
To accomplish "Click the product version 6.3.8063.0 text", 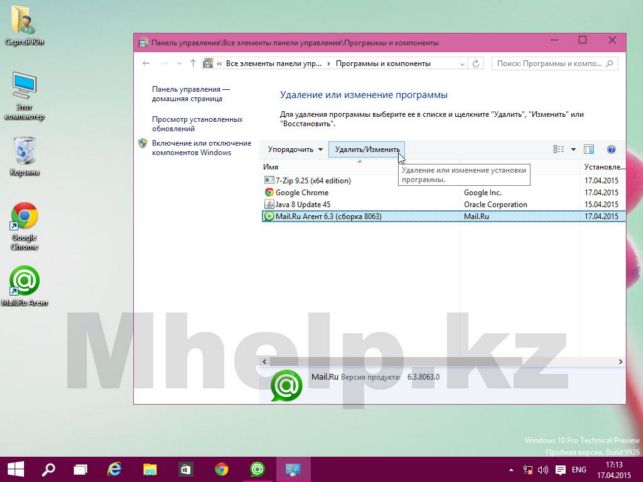I will point(423,377).
